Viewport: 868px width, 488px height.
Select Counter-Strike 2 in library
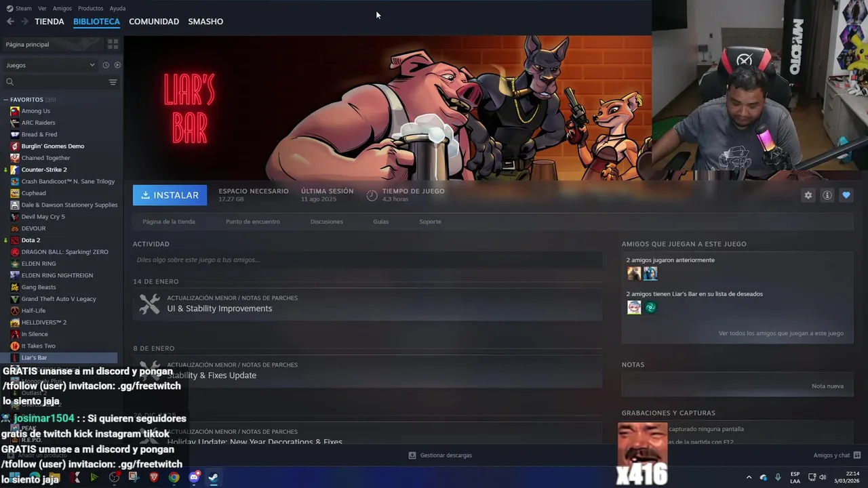(x=44, y=169)
